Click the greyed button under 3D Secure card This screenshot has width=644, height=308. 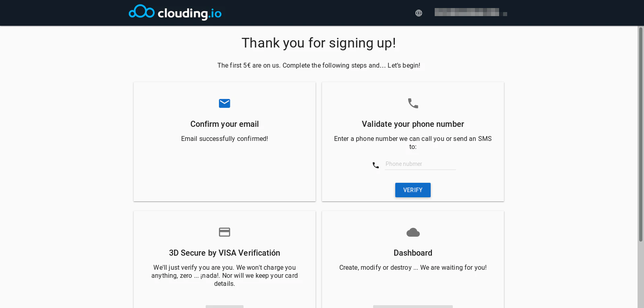(x=225, y=306)
